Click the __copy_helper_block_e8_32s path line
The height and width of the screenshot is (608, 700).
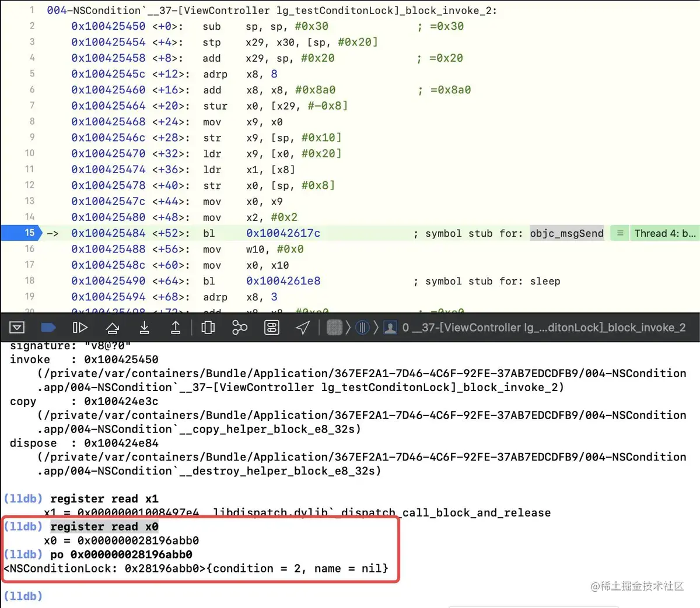(199, 429)
